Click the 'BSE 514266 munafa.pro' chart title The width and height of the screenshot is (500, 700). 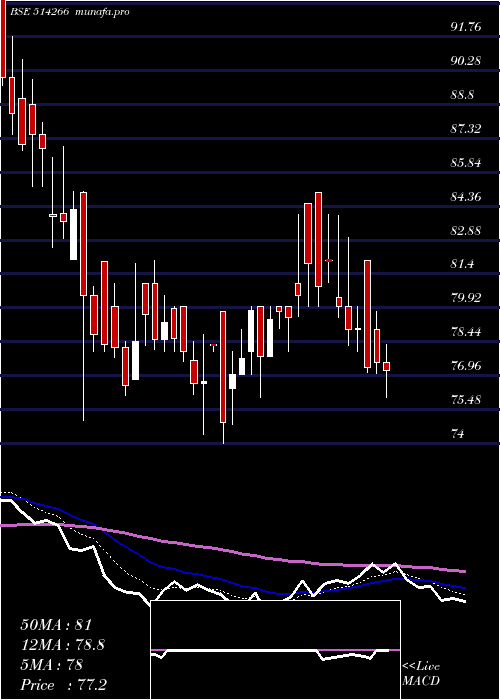[x=70, y=12]
